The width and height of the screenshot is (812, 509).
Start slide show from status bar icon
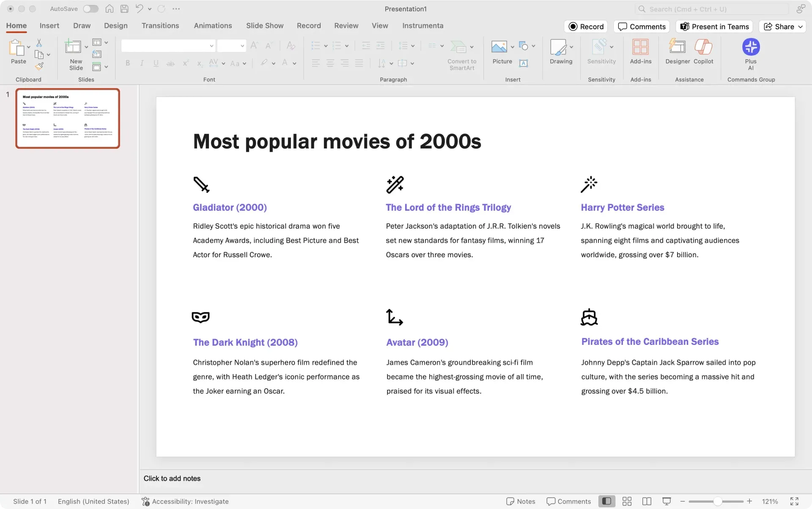pyautogui.click(x=667, y=501)
